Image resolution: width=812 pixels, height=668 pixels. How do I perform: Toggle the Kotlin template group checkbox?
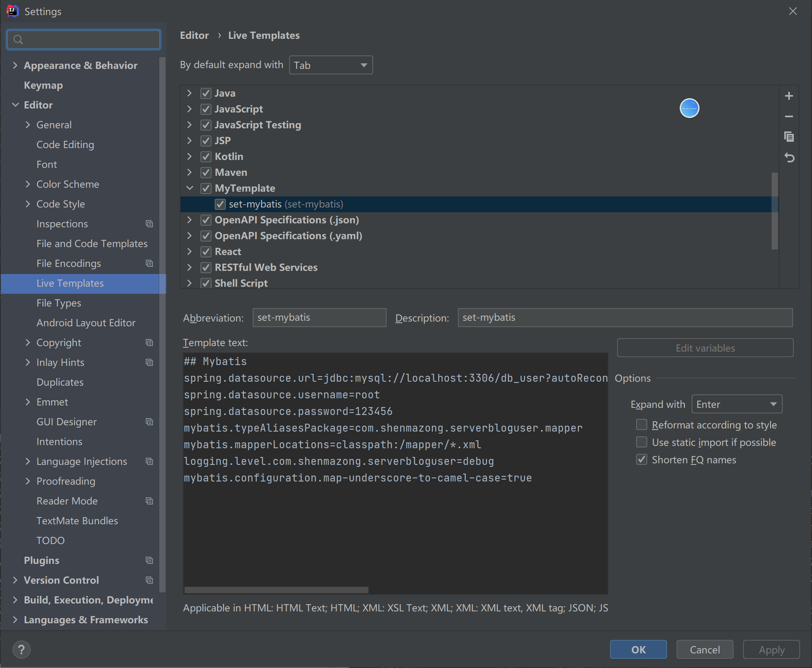pos(206,156)
